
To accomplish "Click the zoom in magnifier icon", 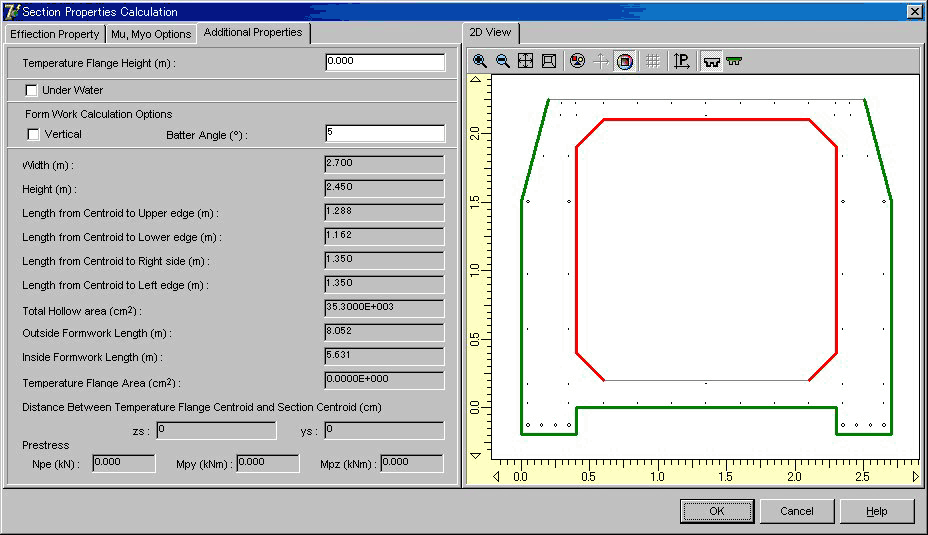I will pyautogui.click(x=480, y=61).
